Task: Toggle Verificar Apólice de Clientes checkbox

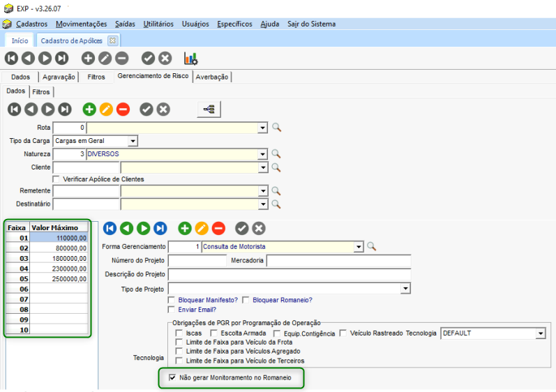Action: (56, 179)
